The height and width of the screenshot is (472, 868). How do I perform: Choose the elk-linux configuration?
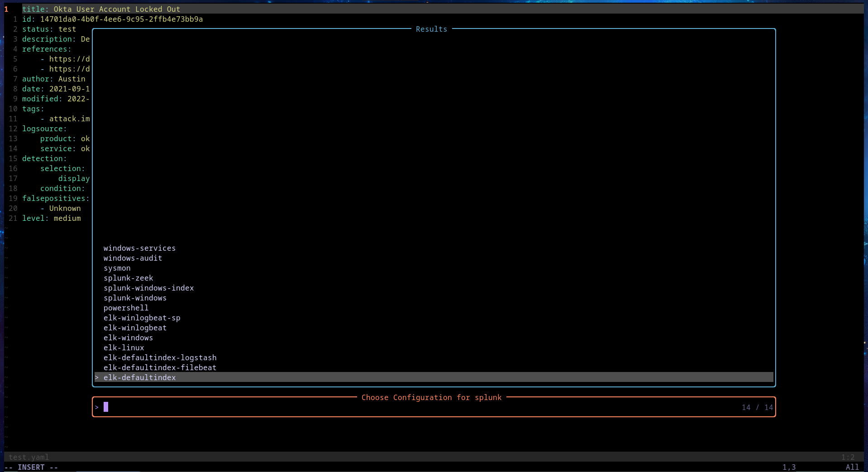click(124, 348)
